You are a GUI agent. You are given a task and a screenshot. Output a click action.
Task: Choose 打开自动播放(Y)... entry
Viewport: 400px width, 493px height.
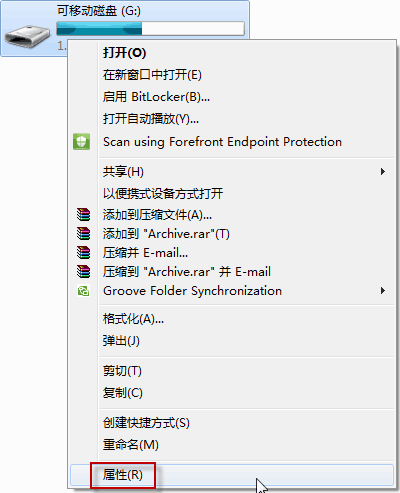point(151,119)
